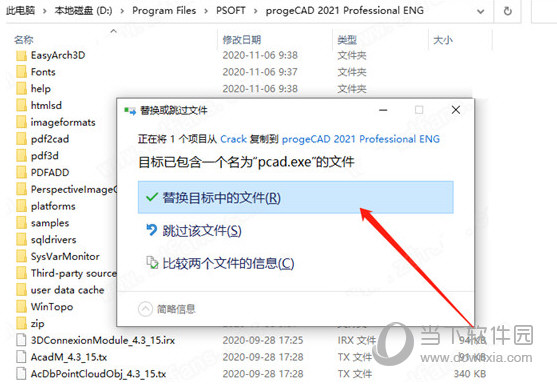Image resolution: width=557 pixels, height=387 pixels.
Task: Navigate to PSOFT breadcrumb
Action: [x=231, y=11]
